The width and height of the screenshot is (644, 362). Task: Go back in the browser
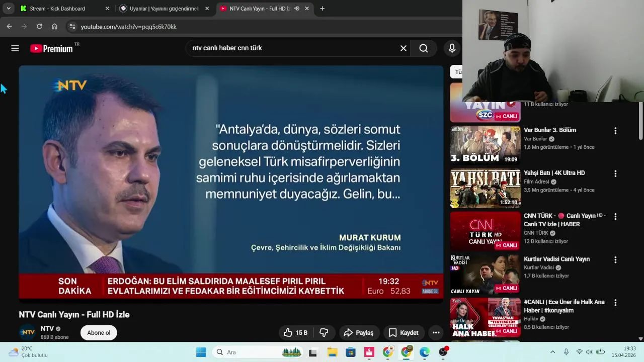pyautogui.click(x=9, y=27)
